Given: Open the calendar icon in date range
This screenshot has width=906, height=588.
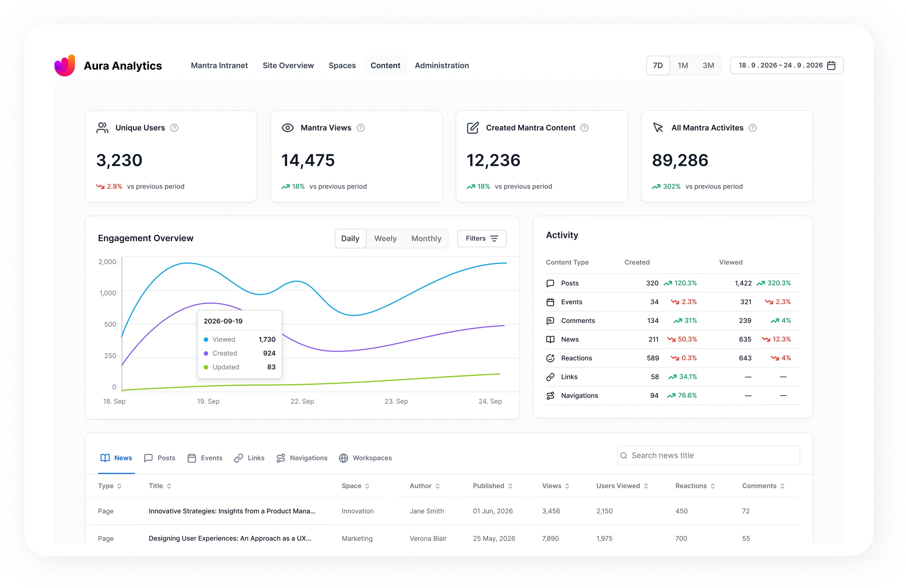Looking at the screenshot, I should [831, 65].
